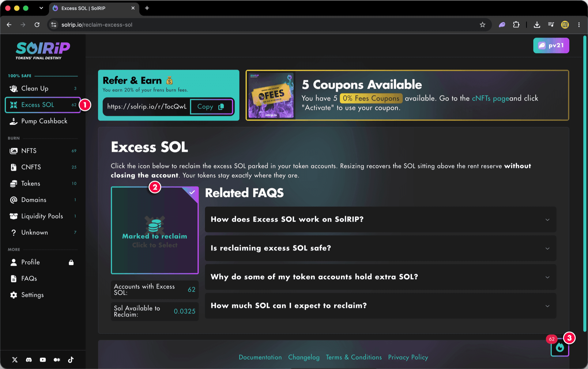This screenshot has height=369, width=588.
Task: Select Excess SOL in the sidebar
Action: (x=43, y=105)
